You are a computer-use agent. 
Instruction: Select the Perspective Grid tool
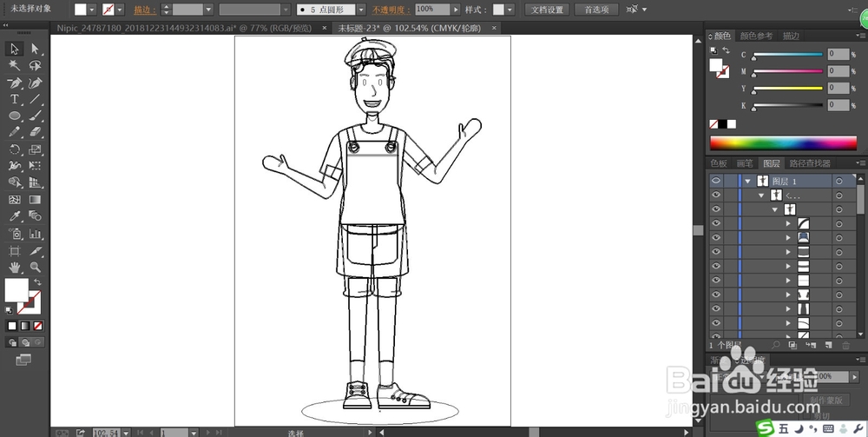coord(36,182)
